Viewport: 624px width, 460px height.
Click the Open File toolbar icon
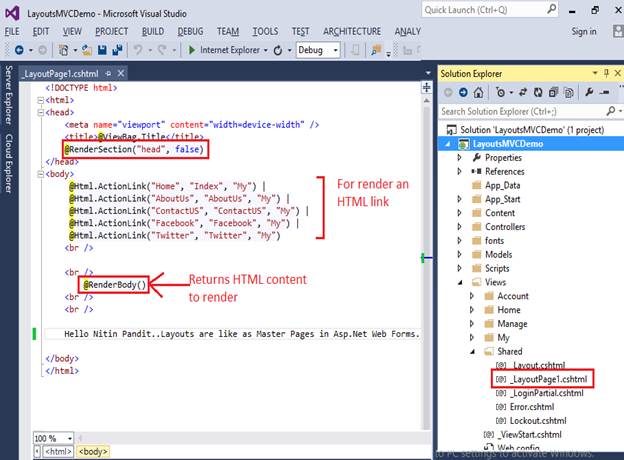click(87, 50)
